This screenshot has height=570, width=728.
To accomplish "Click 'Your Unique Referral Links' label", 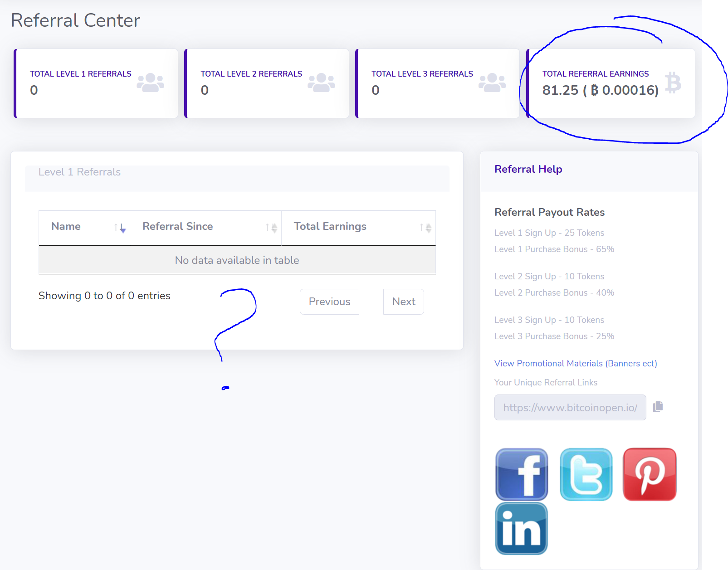I will (x=546, y=382).
